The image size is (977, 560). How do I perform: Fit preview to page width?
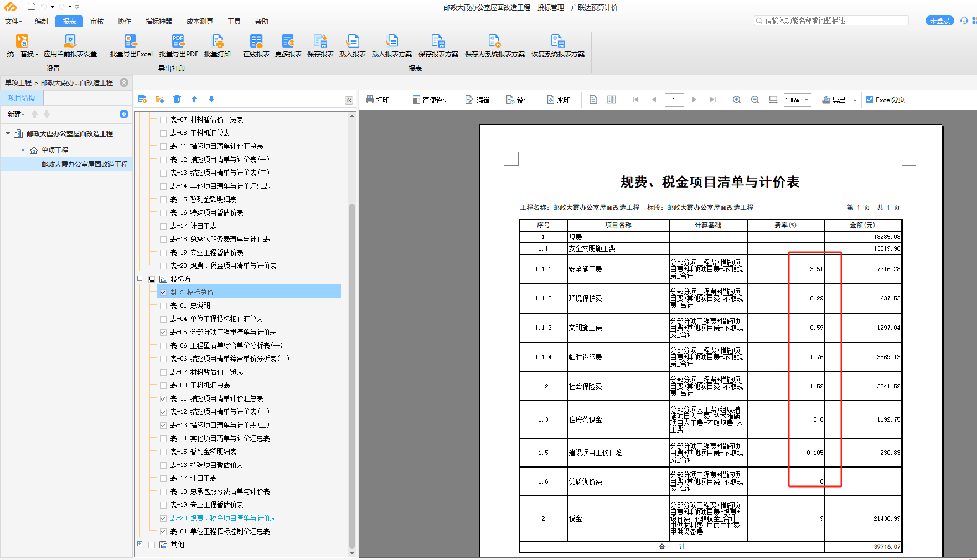tap(773, 100)
